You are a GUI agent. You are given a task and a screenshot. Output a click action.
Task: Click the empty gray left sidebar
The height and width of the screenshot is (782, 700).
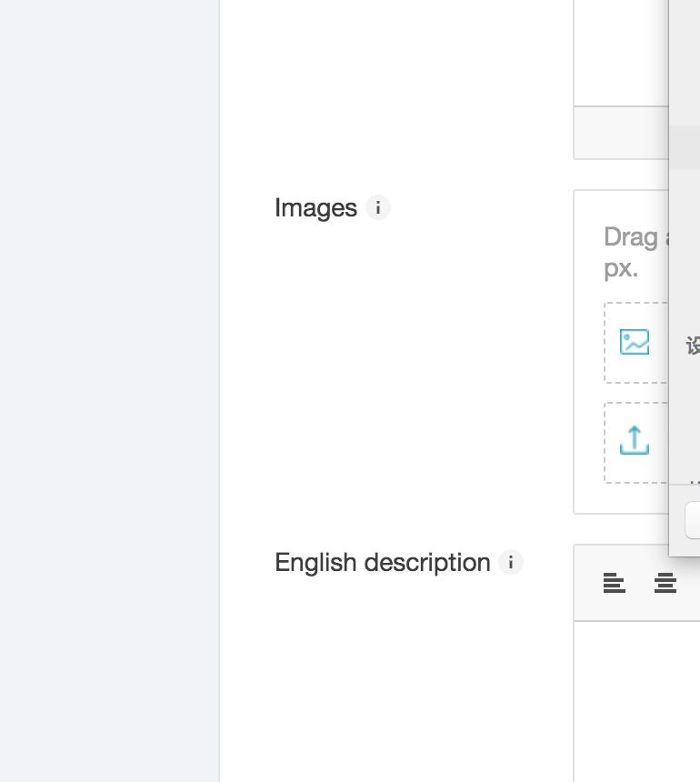click(109, 391)
